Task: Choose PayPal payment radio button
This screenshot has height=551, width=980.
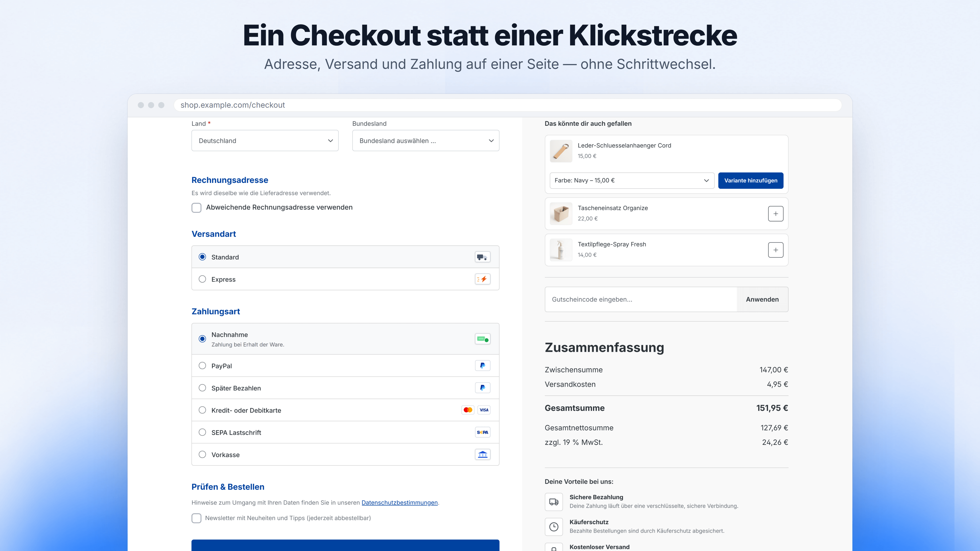Action: (x=202, y=366)
